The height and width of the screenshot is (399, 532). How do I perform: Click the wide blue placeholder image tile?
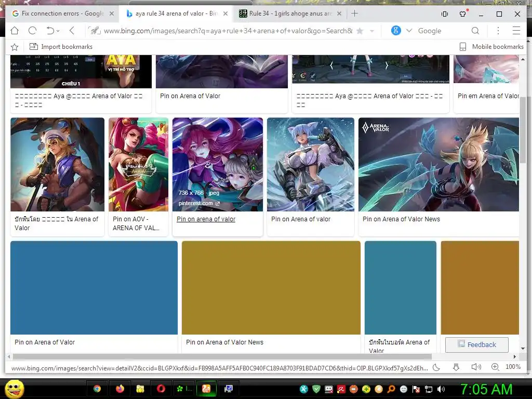(x=94, y=288)
